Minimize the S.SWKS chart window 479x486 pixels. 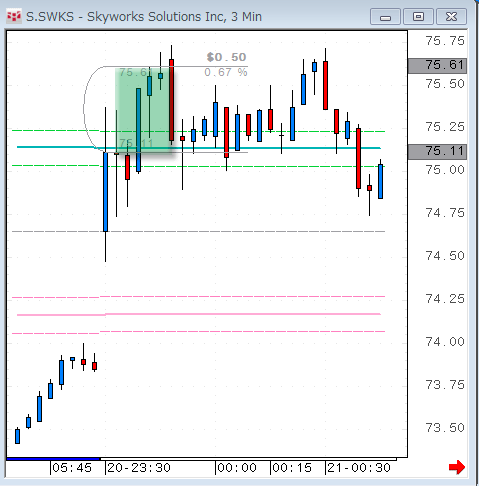385,17
